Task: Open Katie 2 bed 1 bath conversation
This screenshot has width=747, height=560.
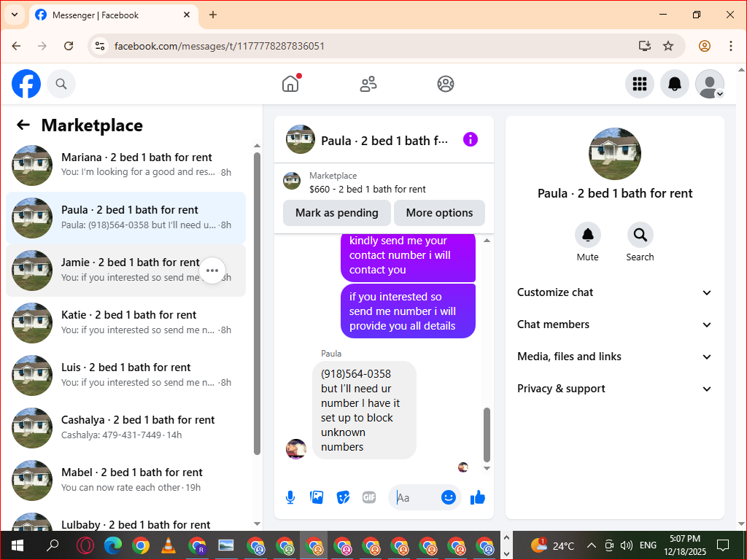Action: (x=125, y=323)
